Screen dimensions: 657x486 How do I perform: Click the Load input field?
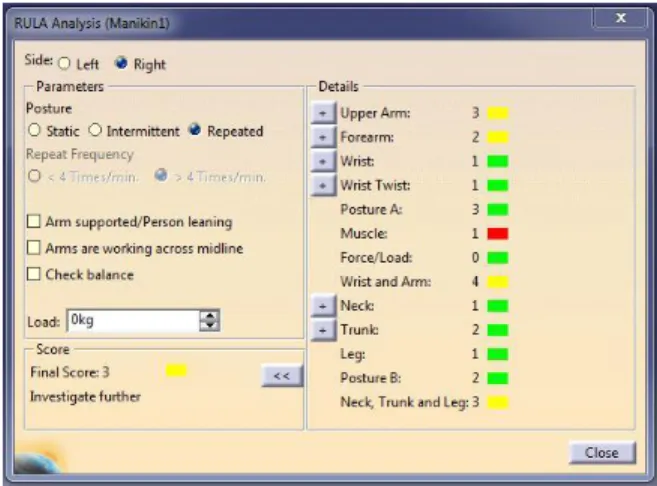pos(133,321)
